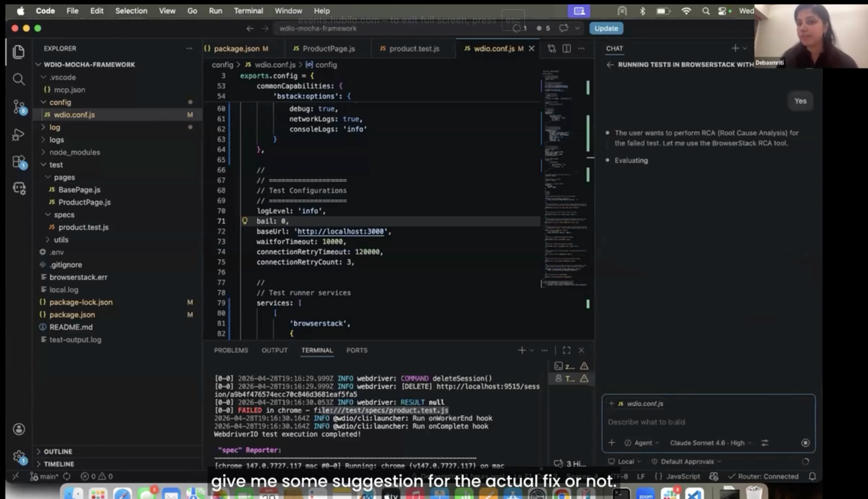Open the Agent mode dropdown
Viewport: 868px width, 499px height.
(642, 443)
